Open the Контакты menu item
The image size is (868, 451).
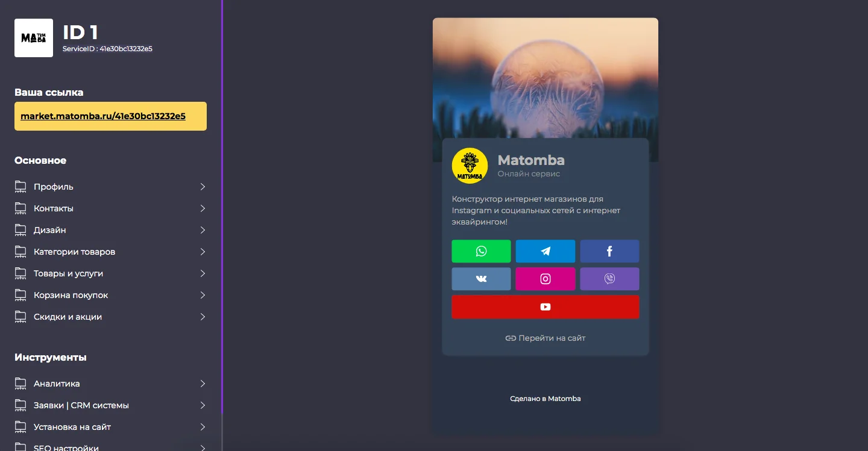pos(111,208)
